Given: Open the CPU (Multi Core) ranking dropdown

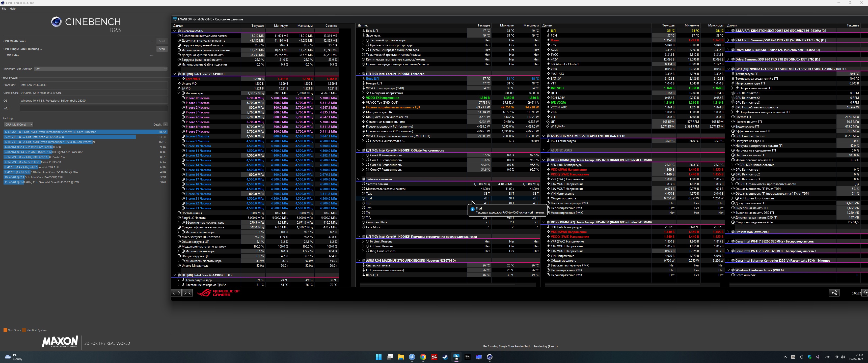Looking at the screenshot, I should coord(18,125).
